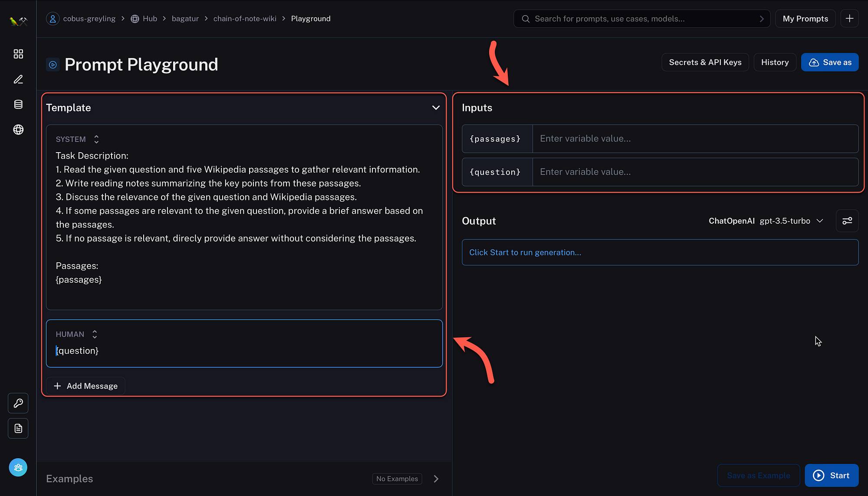Go to bagatur in breadcrumb
Screen dimensions: 868x496
coord(185,19)
